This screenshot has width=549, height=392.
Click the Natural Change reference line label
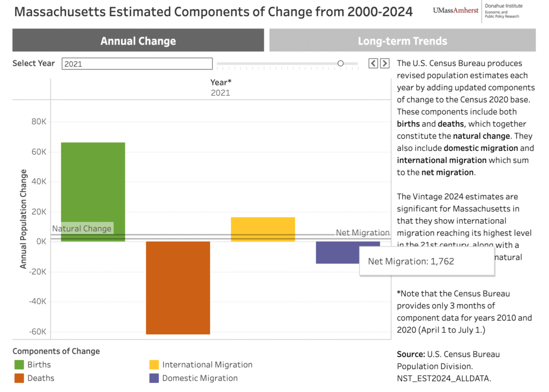coord(81,228)
